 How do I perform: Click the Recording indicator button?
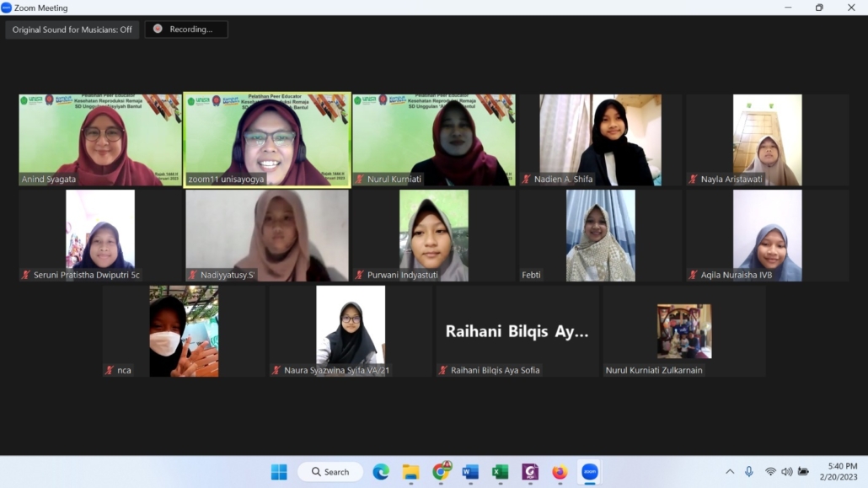coord(186,29)
